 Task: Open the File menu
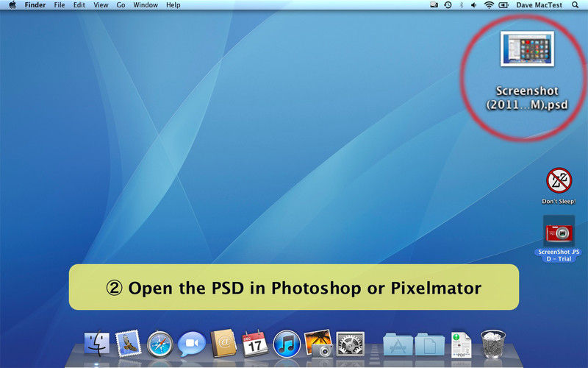60,5
